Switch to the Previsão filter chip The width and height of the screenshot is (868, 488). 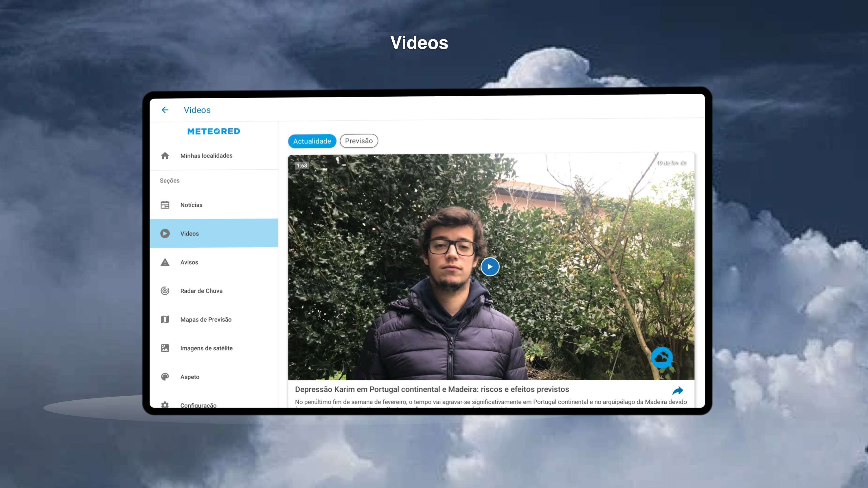point(358,141)
